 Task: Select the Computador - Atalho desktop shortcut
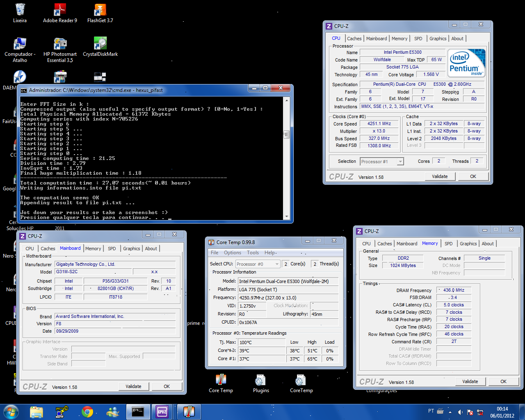[20, 50]
